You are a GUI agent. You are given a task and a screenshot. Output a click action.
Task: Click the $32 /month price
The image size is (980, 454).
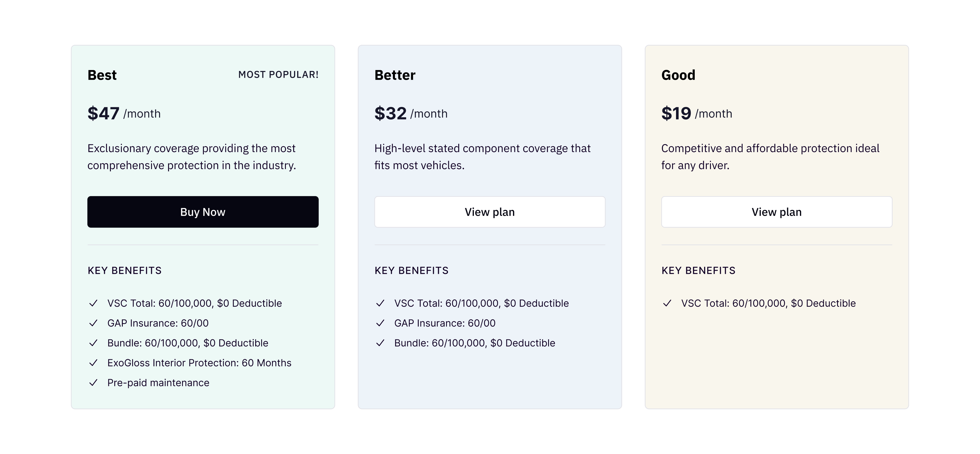click(411, 113)
